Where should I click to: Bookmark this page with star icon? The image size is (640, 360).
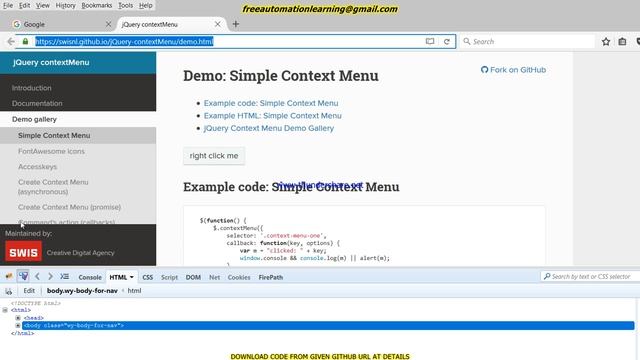pyautogui.click(x=606, y=41)
